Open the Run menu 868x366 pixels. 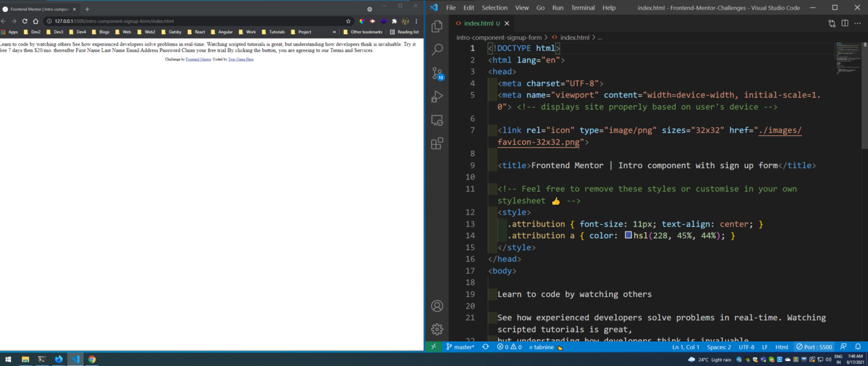pyautogui.click(x=558, y=7)
